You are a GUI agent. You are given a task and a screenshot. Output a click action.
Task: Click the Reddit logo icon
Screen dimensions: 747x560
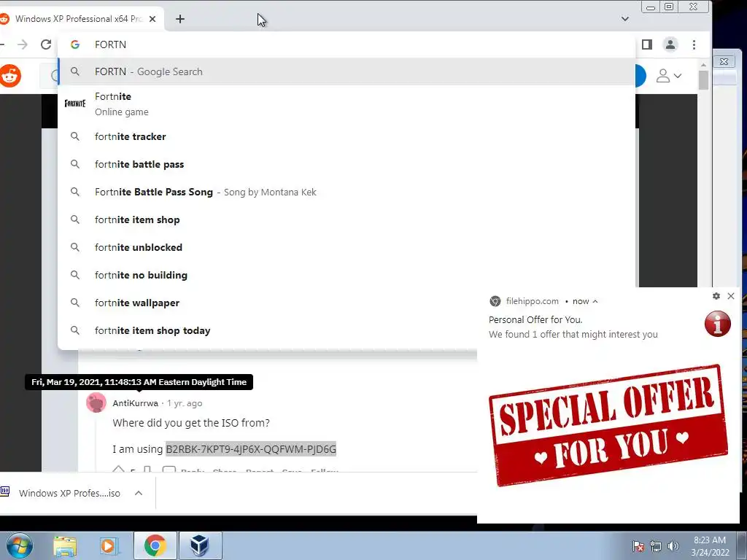10,76
